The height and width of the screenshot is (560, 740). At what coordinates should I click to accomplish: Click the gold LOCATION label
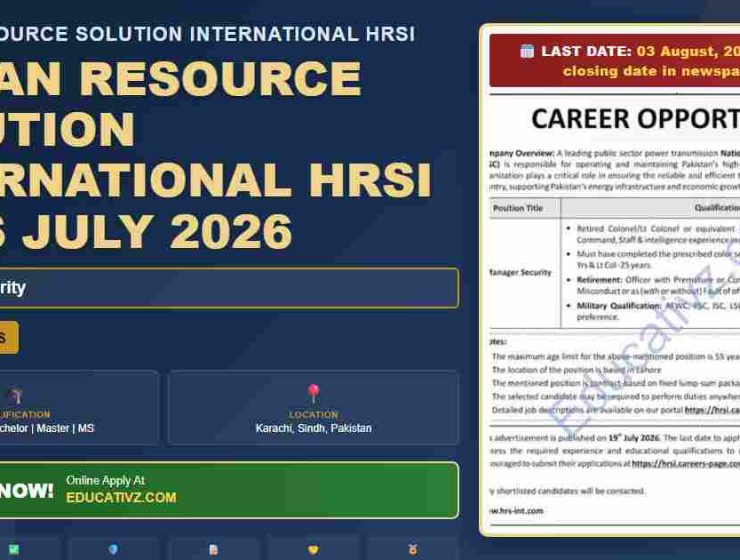tap(313, 415)
